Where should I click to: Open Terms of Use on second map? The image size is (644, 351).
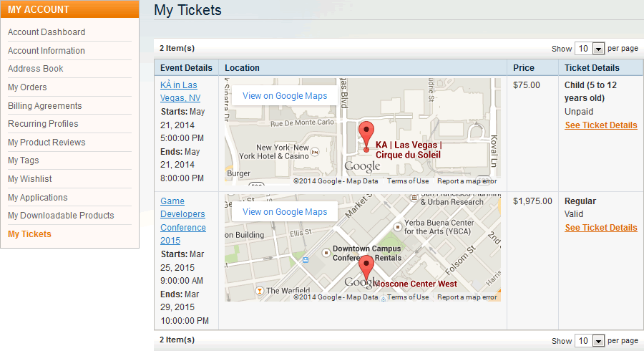(x=408, y=297)
